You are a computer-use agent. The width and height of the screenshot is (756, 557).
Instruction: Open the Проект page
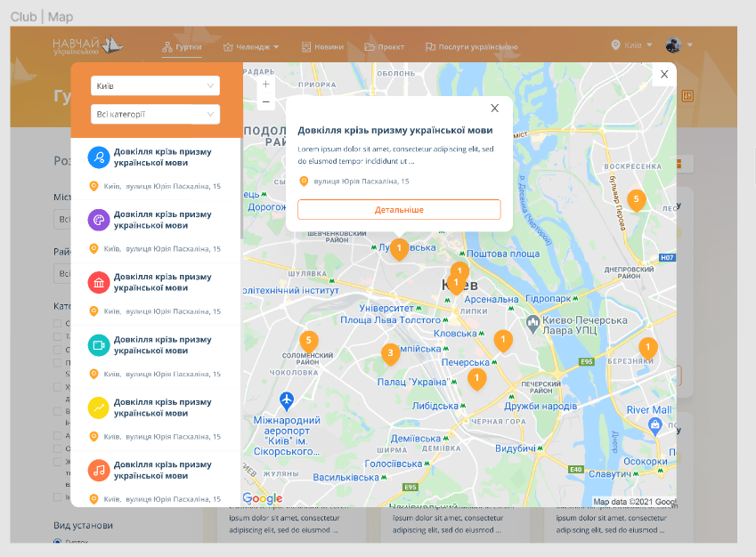[x=385, y=47]
